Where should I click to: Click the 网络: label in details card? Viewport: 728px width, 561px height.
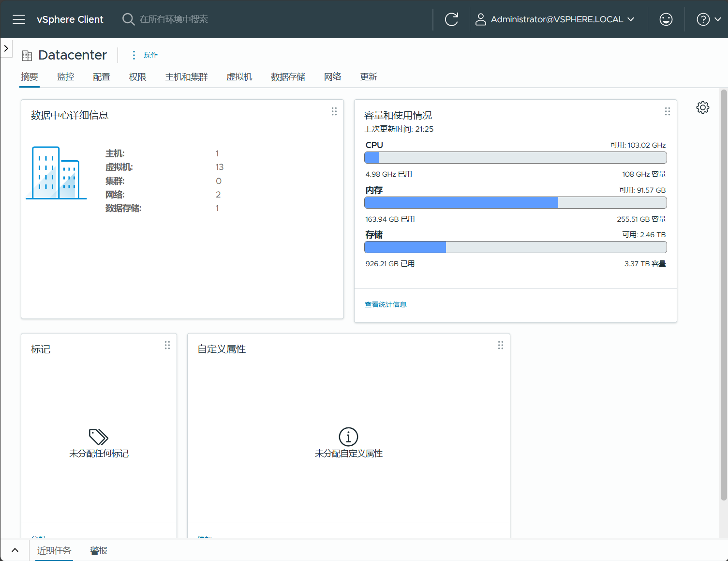(115, 195)
